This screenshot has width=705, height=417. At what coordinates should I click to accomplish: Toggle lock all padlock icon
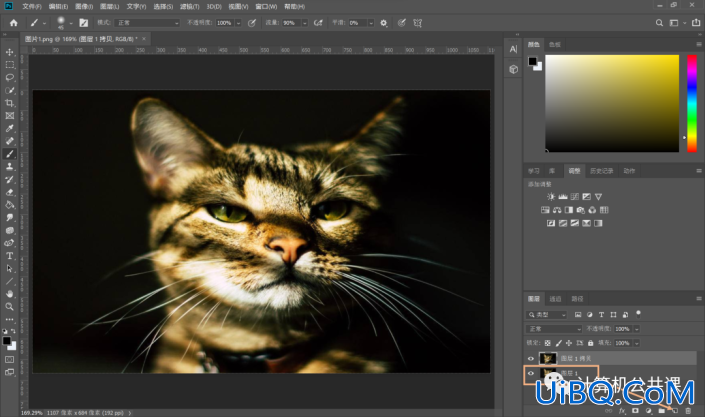tap(590, 343)
